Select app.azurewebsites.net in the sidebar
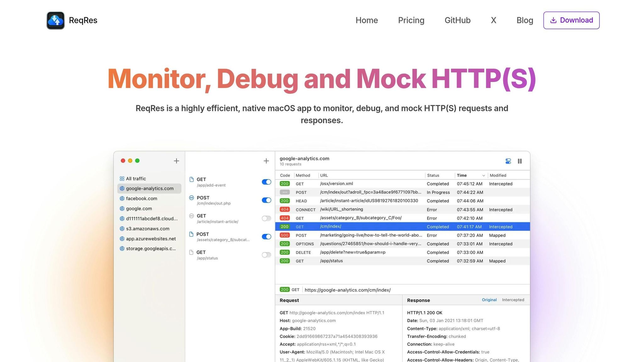Screen dimensions: 644x362 click(149, 239)
